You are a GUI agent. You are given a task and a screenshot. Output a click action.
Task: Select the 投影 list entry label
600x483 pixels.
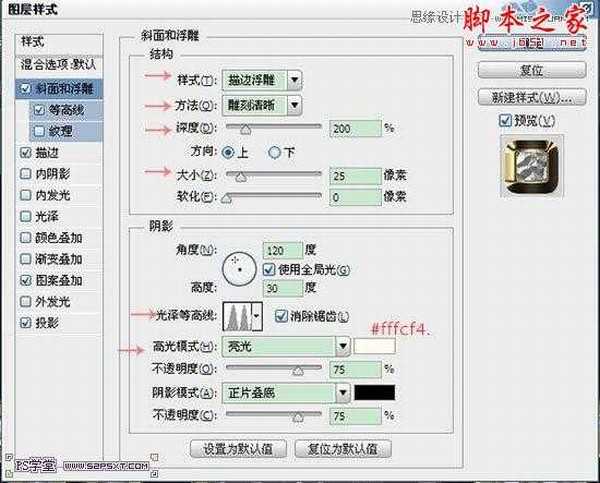tap(47, 323)
